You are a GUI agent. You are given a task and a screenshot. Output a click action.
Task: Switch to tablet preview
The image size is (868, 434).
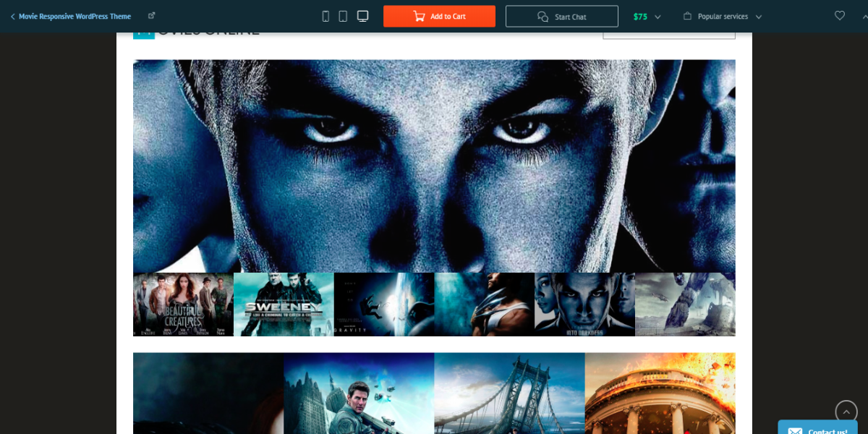click(x=343, y=16)
